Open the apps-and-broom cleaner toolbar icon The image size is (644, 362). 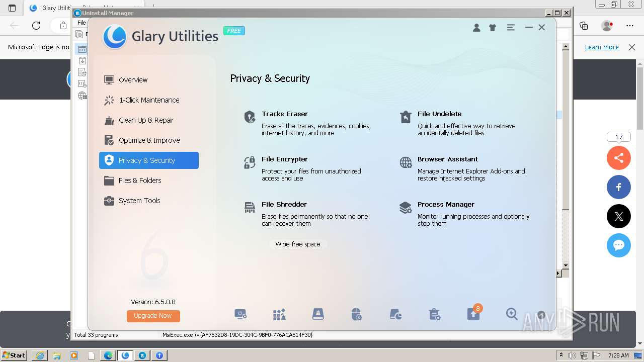pos(279,314)
